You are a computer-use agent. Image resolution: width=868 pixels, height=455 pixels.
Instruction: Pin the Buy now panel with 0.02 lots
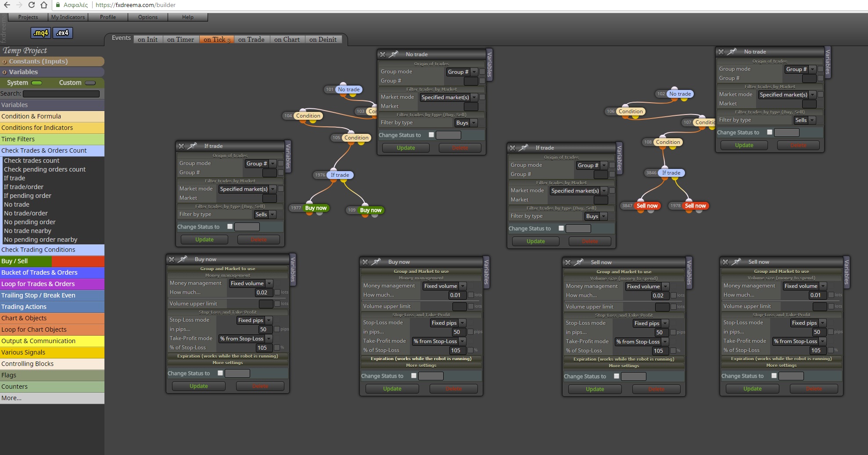point(183,259)
